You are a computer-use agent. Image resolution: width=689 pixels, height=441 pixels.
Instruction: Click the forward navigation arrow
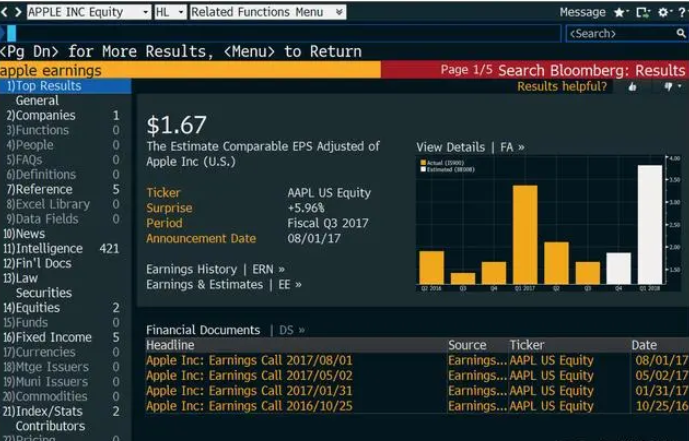pos(18,12)
